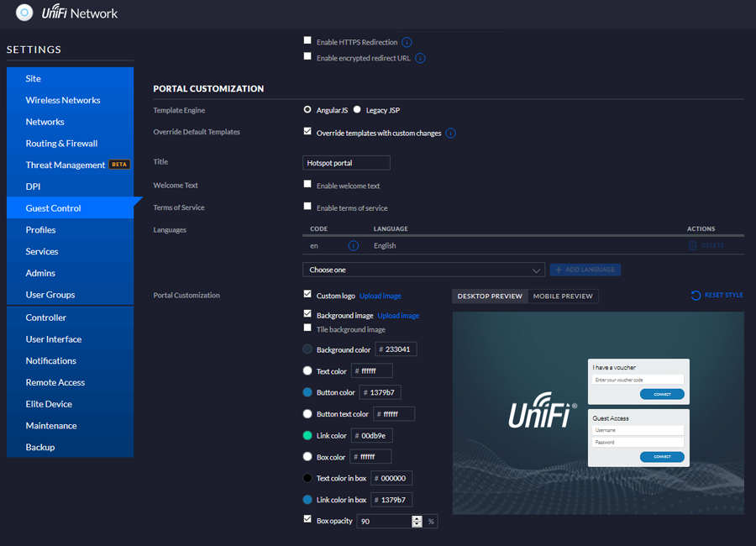Enable the welcome text checkbox
The width and height of the screenshot is (756, 546).
click(x=307, y=185)
